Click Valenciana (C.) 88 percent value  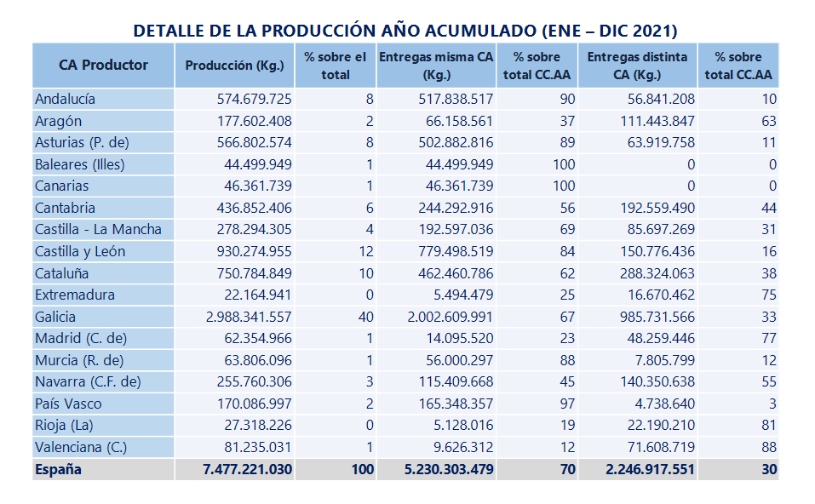point(767,447)
